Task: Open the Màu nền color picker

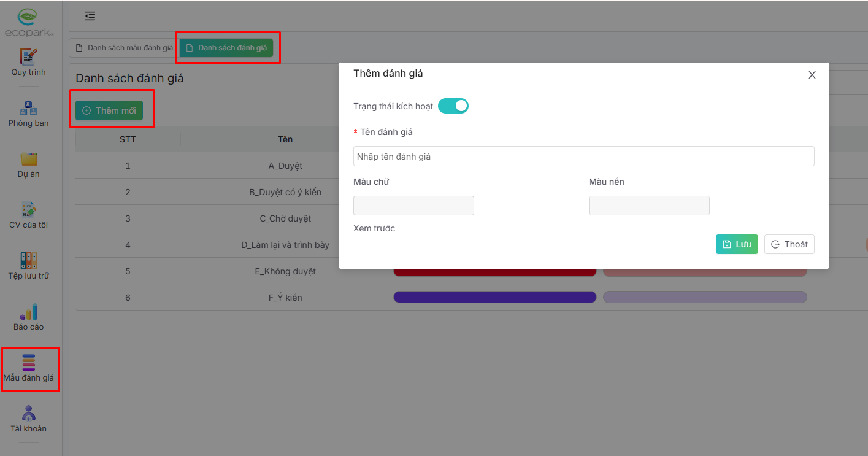Action: click(649, 206)
